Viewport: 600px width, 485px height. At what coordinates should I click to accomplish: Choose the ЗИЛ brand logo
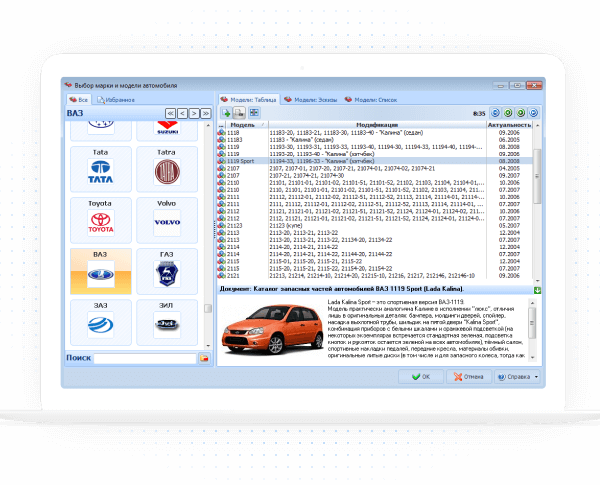pos(167,325)
